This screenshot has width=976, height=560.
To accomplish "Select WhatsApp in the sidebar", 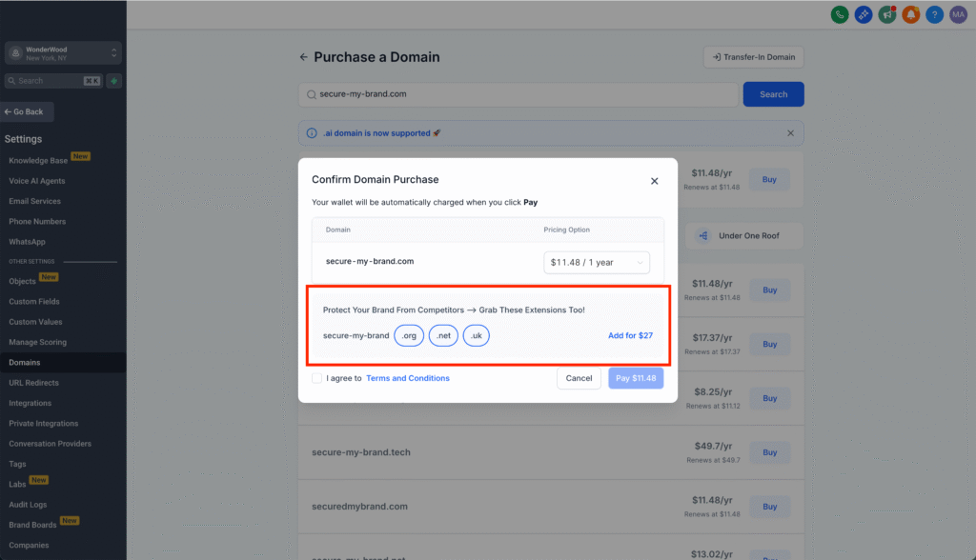I will pyautogui.click(x=27, y=242).
